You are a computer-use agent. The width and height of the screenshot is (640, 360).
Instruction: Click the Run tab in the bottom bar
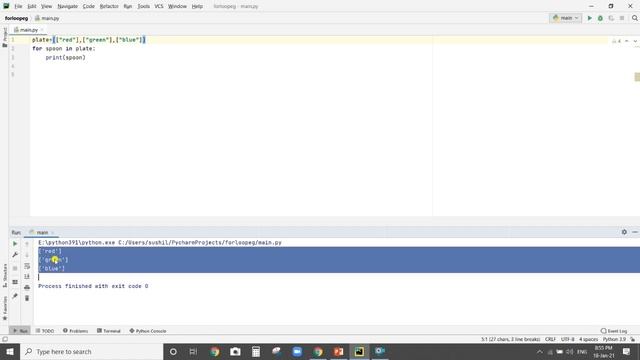[20, 331]
